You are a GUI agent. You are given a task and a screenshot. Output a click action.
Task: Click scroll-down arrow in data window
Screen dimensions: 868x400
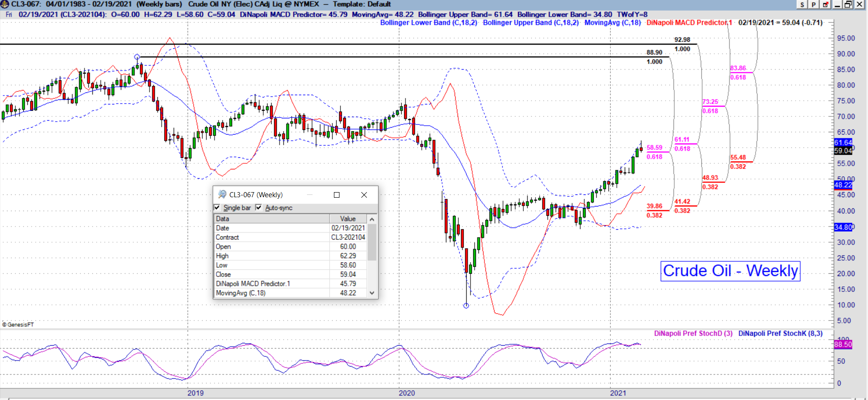pyautogui.click(x=372, y=293)
